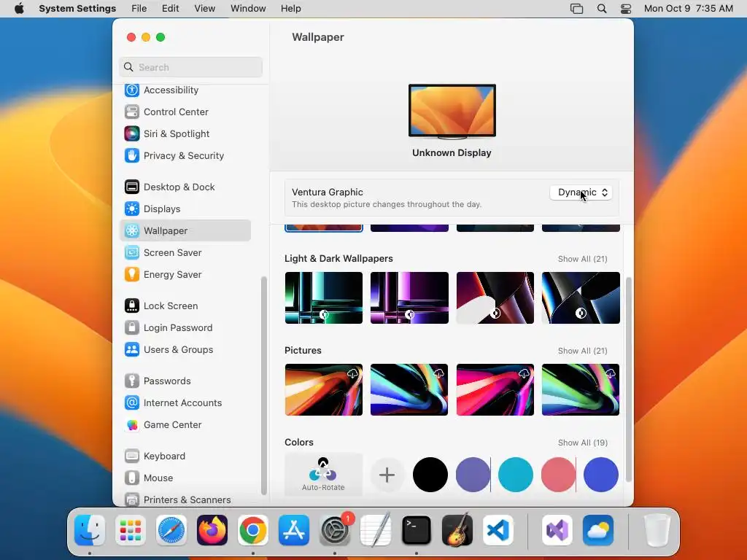Open the Trash in the Dock

pos(657,530)
